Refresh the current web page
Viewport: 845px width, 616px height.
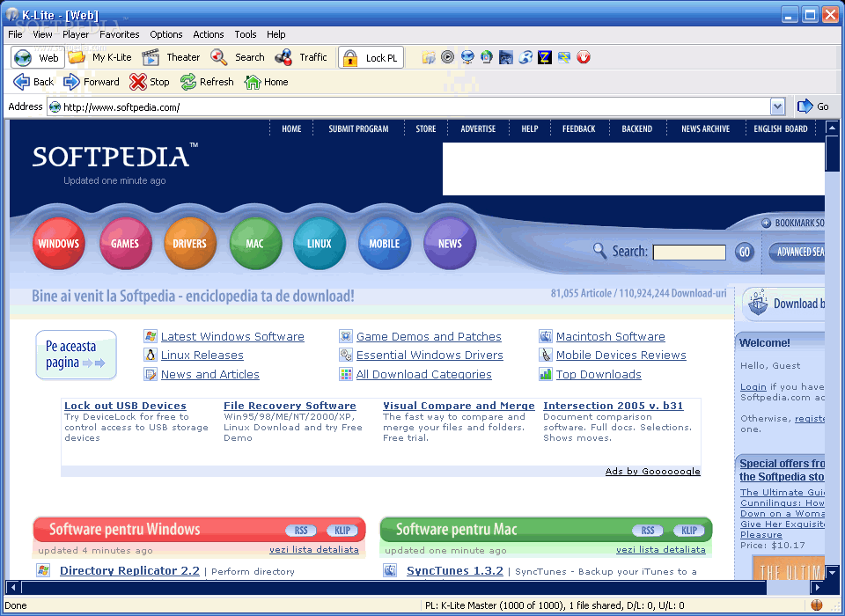207,82
